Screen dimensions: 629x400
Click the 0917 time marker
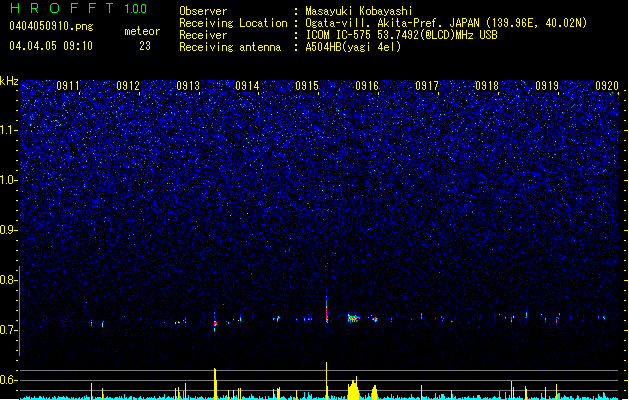point(427,85)
